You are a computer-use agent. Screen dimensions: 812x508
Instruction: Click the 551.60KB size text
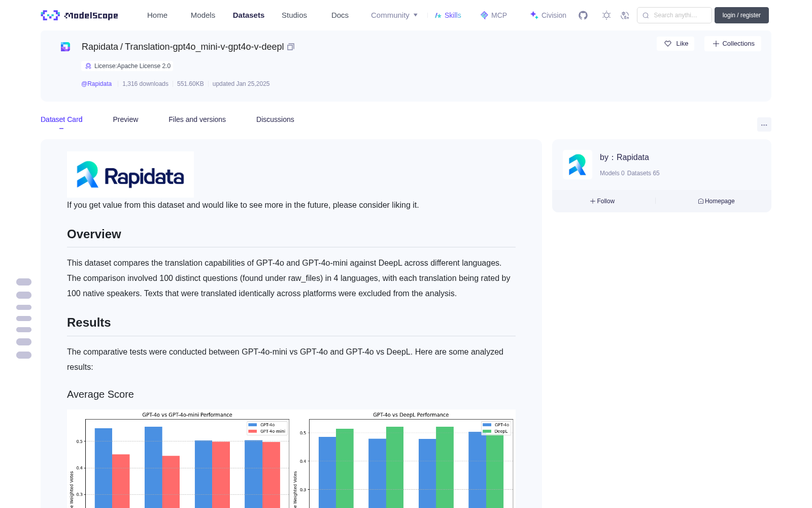pyautogui.click(x=190, y=84)
